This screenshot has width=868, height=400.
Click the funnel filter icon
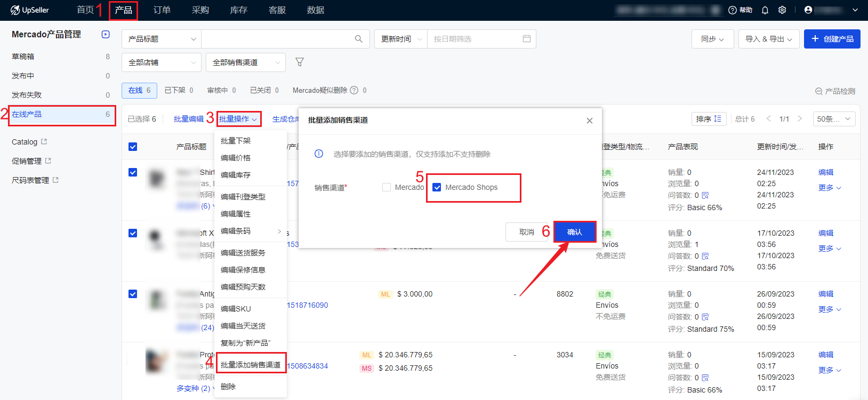pos(300,62)
